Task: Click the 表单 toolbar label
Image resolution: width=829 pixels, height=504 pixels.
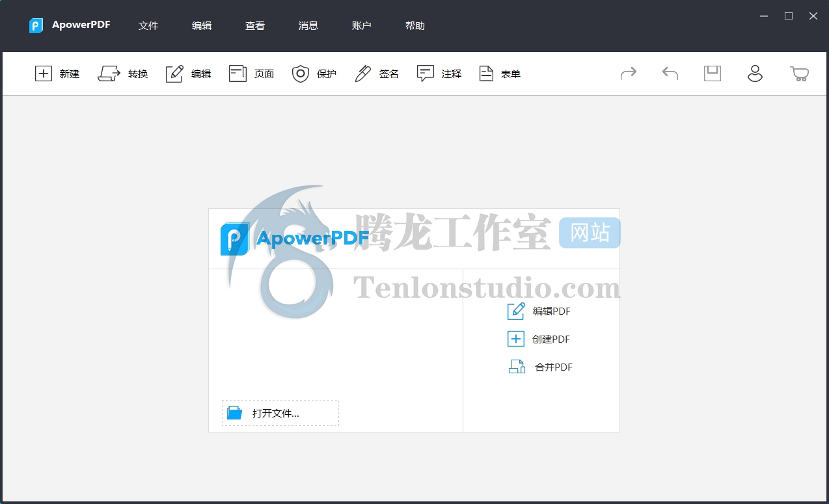Action: (511, 74)
